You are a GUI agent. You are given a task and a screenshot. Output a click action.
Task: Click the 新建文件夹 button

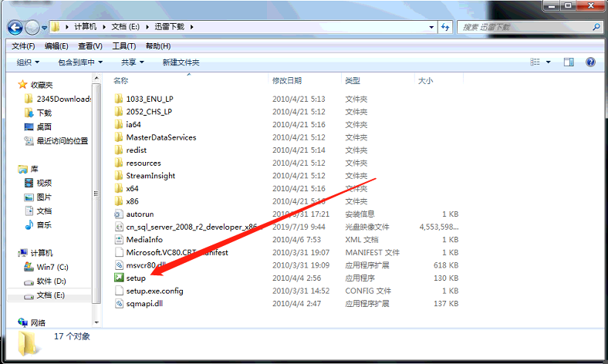(181, 62)
